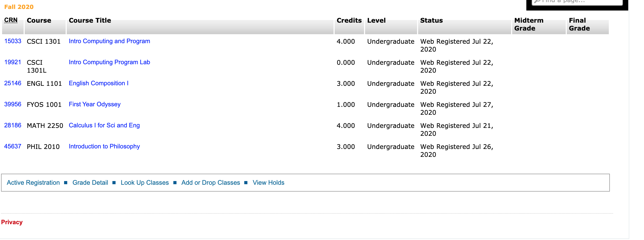Open Intro Computing Program Lab course
This screenshot has width=644, height=240.
tap(109, 62)
